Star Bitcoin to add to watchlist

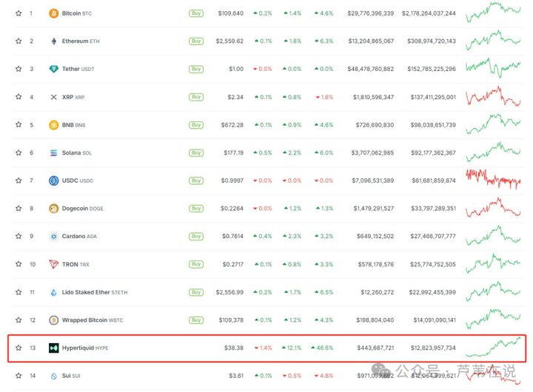(x=19, y=13)
